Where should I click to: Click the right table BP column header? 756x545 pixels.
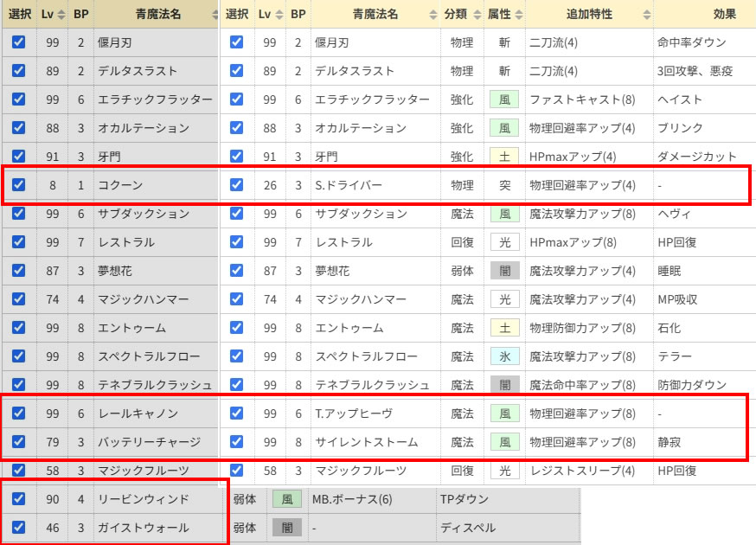298,15
